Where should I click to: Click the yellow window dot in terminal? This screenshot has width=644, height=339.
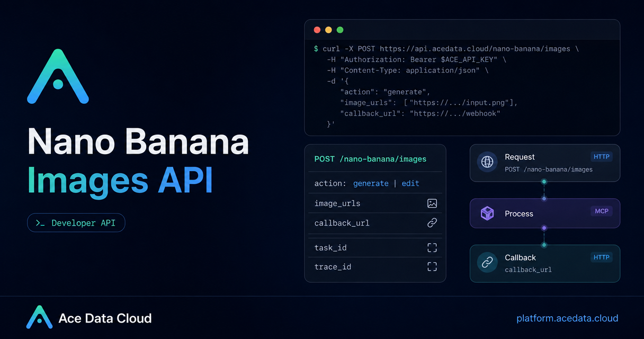coord(328,30)
